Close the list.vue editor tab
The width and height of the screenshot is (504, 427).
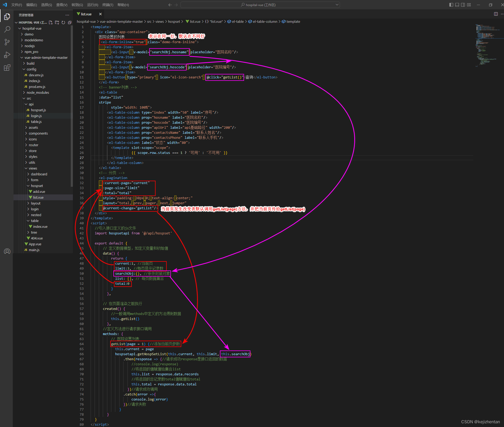pos(100,14)
